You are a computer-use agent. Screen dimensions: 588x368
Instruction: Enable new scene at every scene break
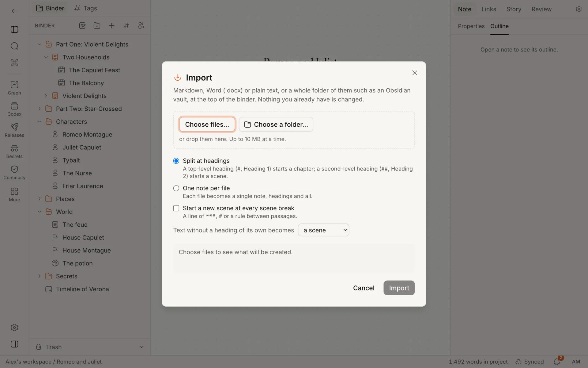click(176, 209)
